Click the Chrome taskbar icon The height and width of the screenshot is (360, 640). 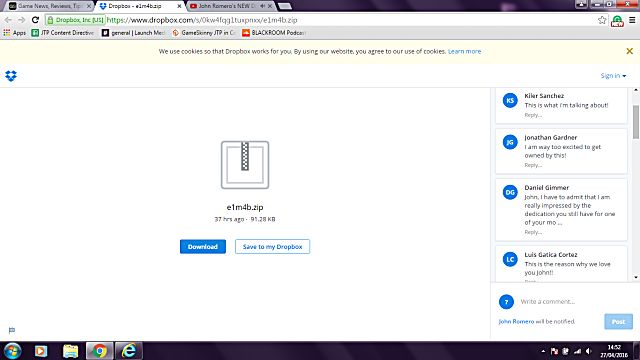click(x=99, y=351)
